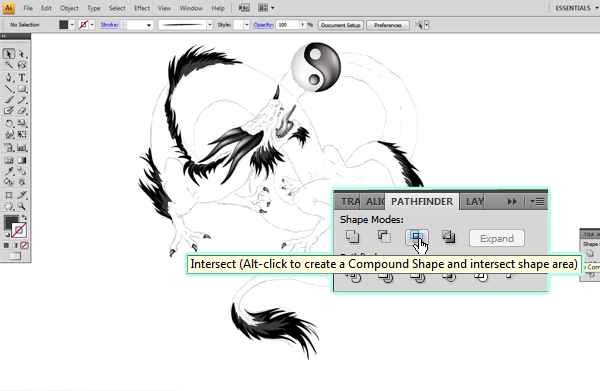Select the Rotate tool
This screenshot has height=391, width=600.
click(x=9, y=124)
